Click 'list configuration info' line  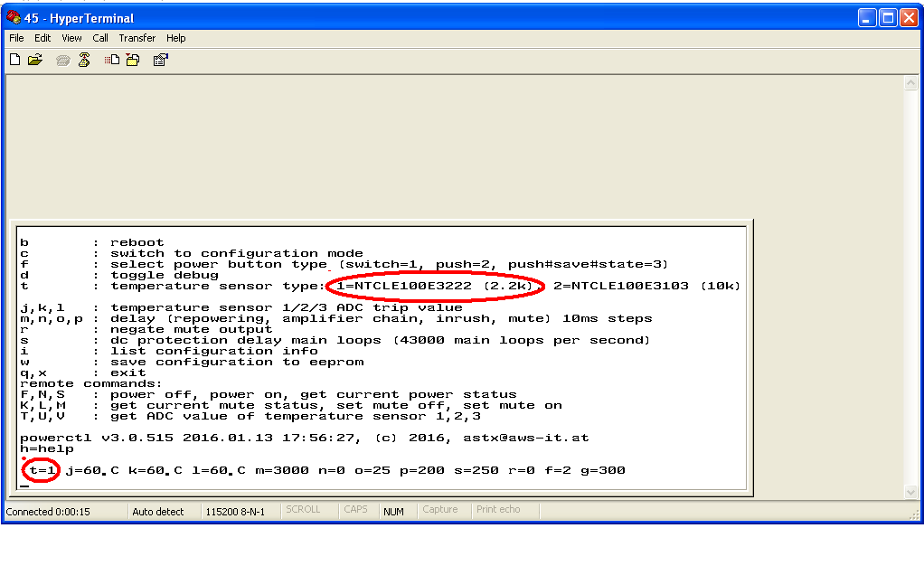point(214,352)
